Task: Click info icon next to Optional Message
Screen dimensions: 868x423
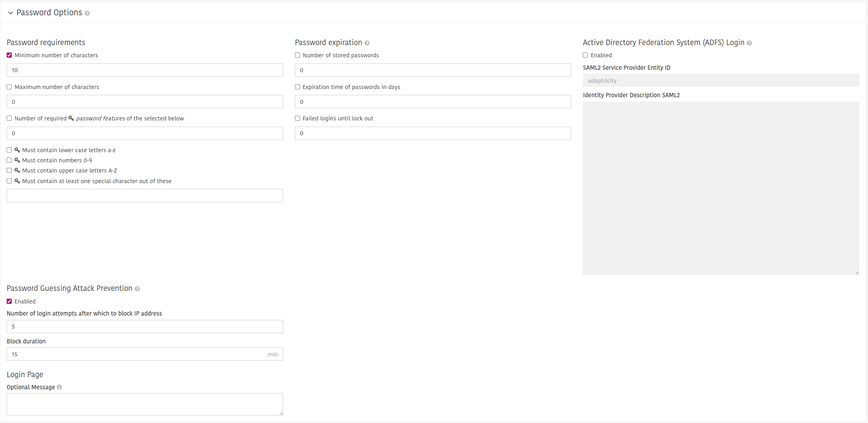Action: pos(59,387)
